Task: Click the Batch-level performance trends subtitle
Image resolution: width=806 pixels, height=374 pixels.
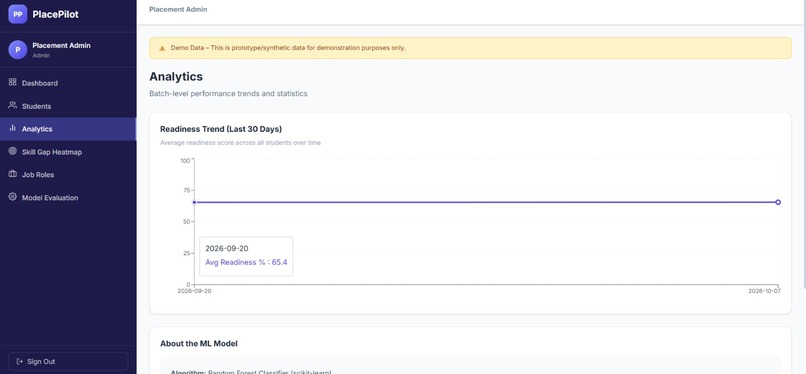Action: pyautogui.click(x=228, y=94)
